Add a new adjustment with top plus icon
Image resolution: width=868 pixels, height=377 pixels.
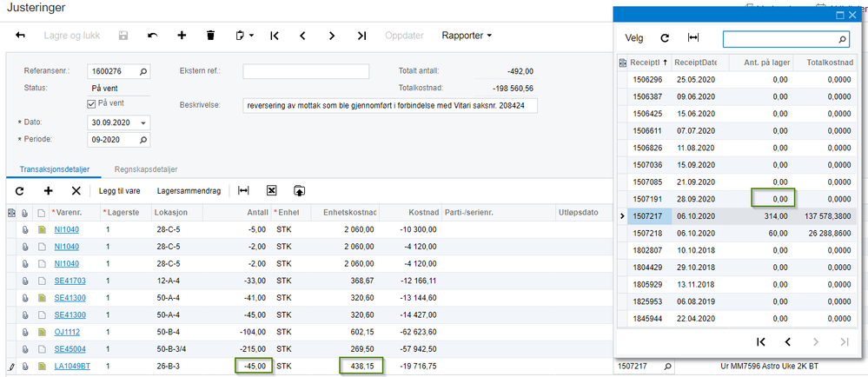[x=182, y=36]
